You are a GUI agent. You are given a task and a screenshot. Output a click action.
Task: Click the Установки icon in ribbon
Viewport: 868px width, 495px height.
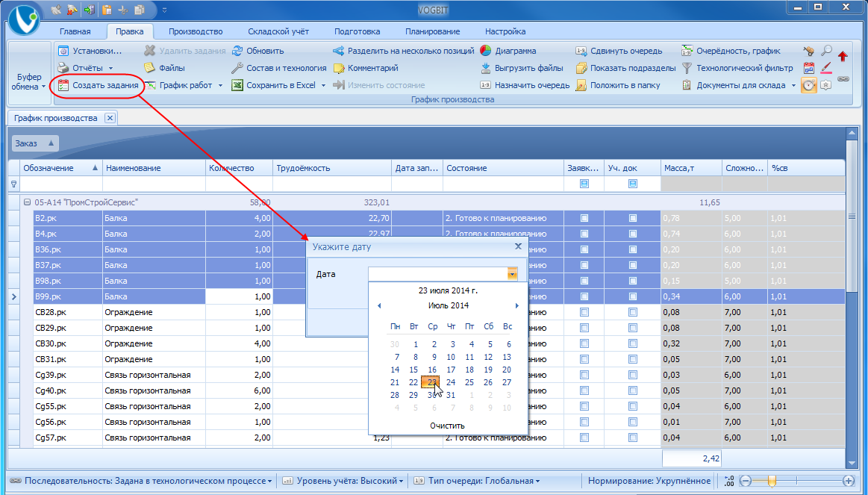63,51
